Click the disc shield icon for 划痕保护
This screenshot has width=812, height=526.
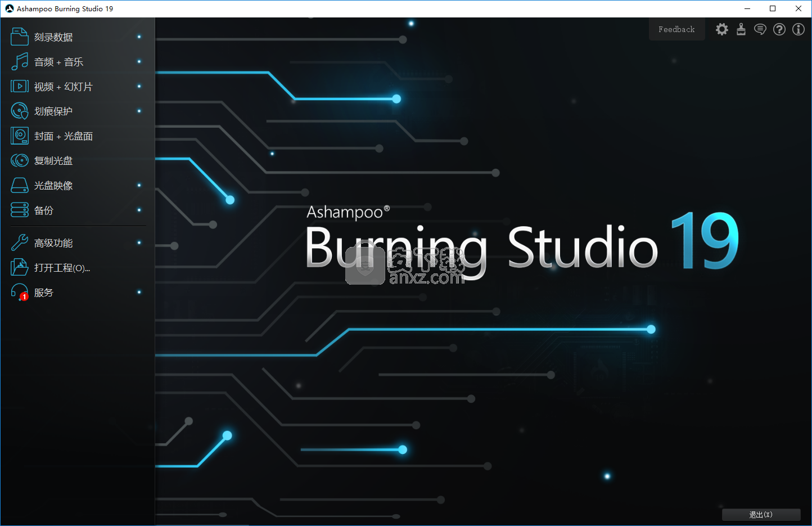20,111
